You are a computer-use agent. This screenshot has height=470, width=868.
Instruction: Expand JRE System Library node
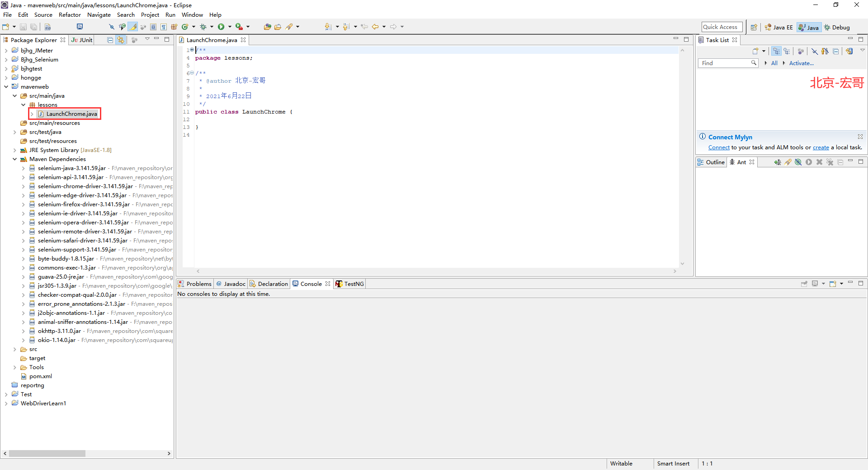click(x=14, y=150)
